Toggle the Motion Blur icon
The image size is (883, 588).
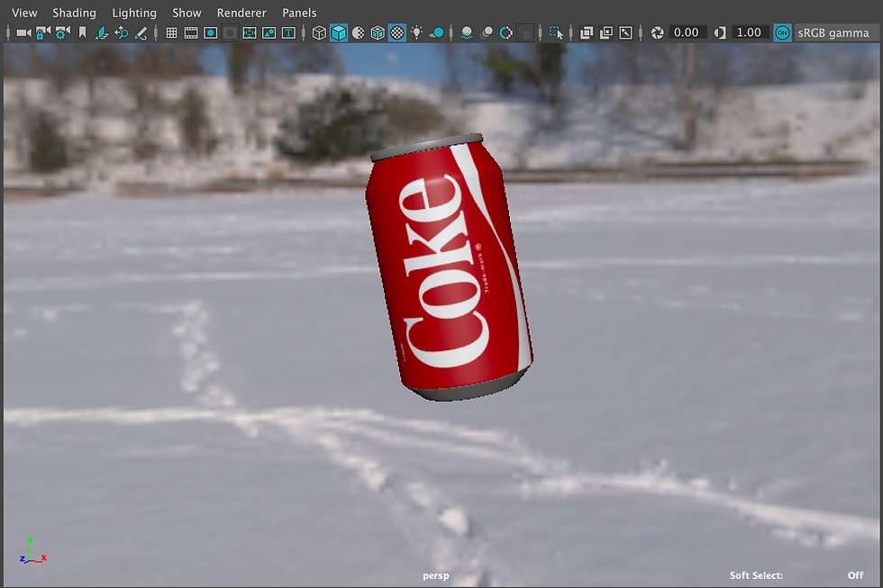pyautogui.click(x=487, y=32)
